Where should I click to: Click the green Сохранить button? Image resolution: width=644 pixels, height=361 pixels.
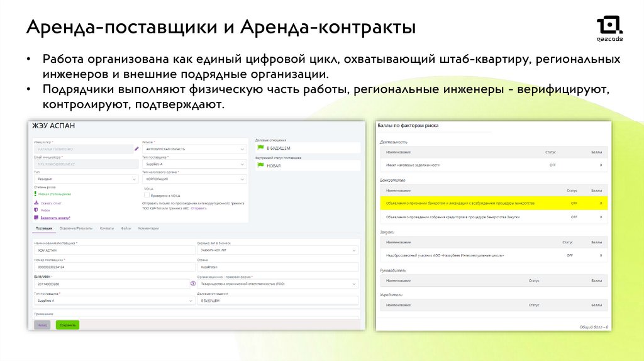pyautogui.click(x=67, y=325)
